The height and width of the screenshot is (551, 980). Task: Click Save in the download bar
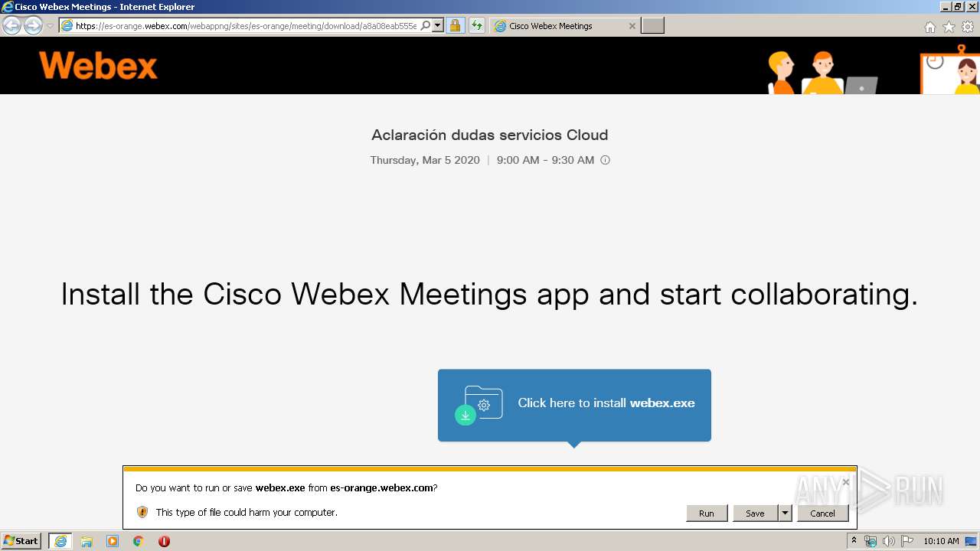coord(755,514)
